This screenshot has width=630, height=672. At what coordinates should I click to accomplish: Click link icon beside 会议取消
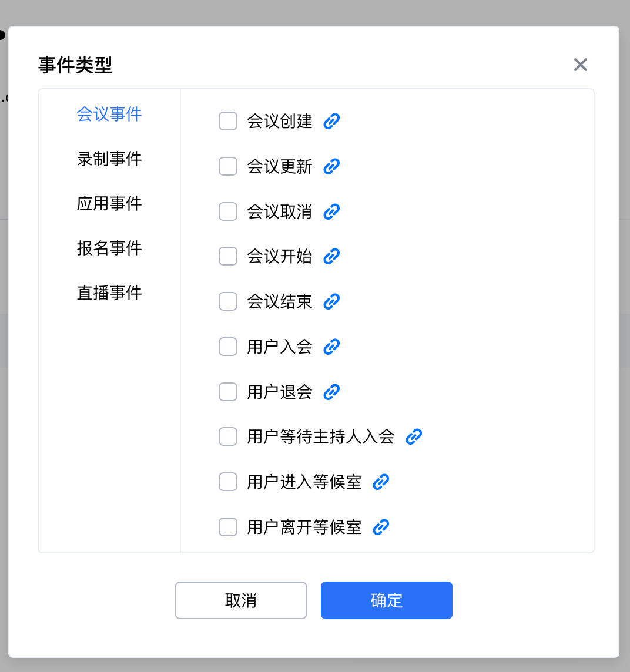331,211
